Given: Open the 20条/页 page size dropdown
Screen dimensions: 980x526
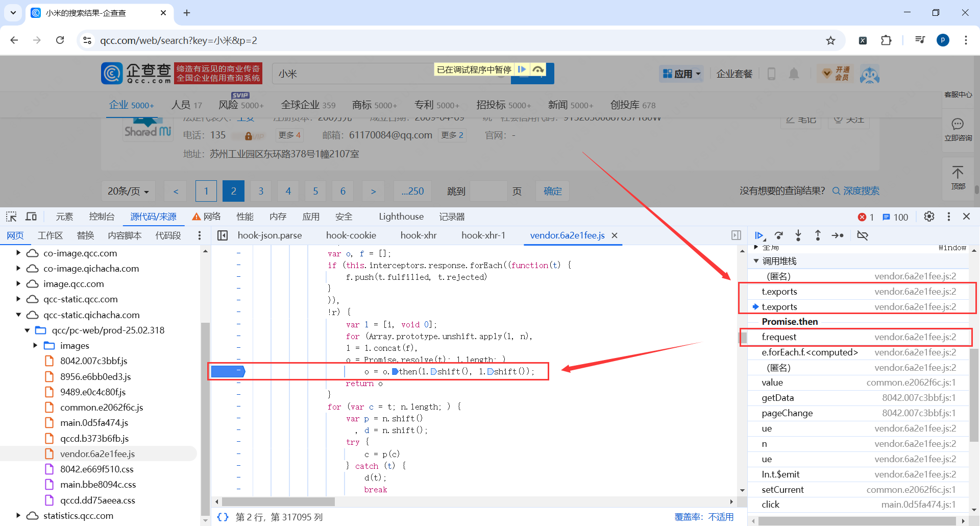Looking at the screenshot, I should tap(128, 191).
